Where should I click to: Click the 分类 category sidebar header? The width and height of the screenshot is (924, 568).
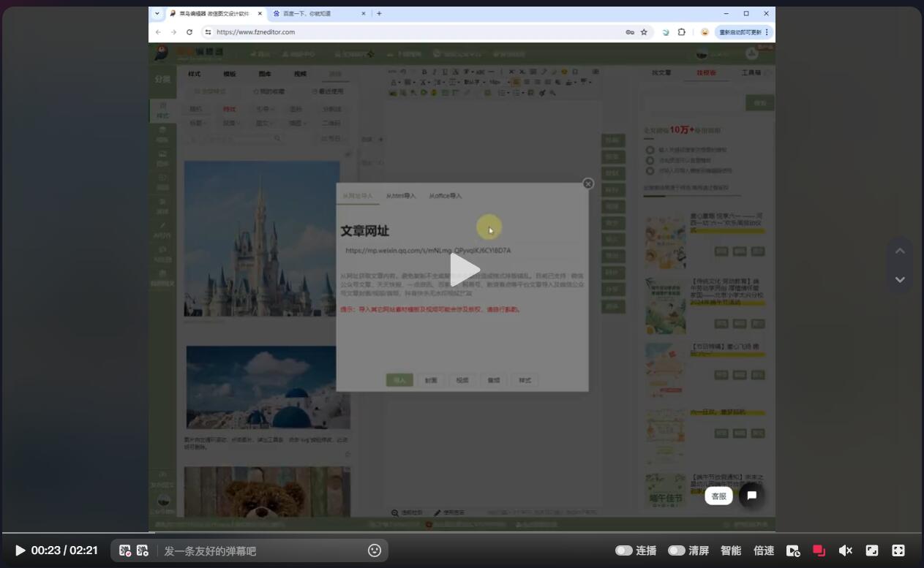pos(162,79)
